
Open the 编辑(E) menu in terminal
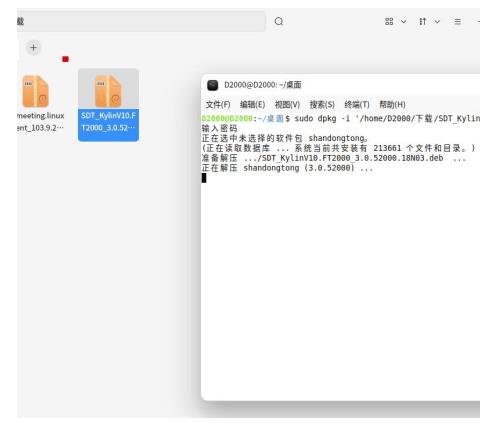pos(252,105)
